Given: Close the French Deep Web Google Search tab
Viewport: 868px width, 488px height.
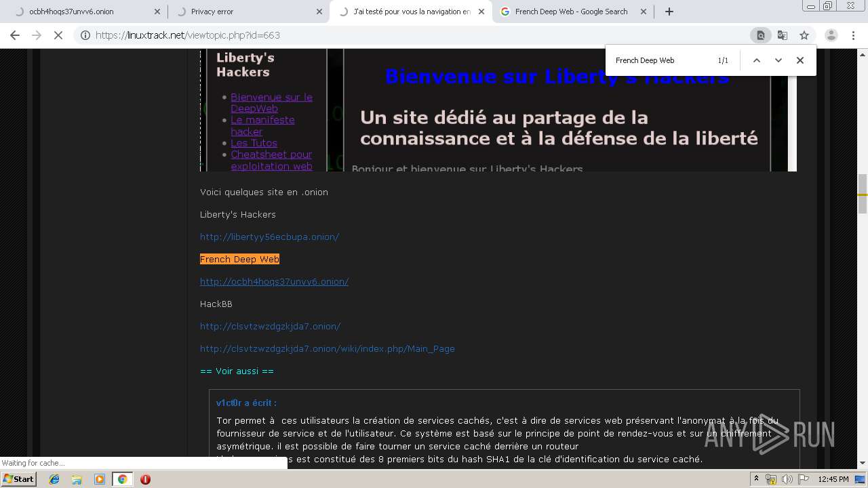Looking at the screenshot, I should pyautogui.click(x=644, y=12).
